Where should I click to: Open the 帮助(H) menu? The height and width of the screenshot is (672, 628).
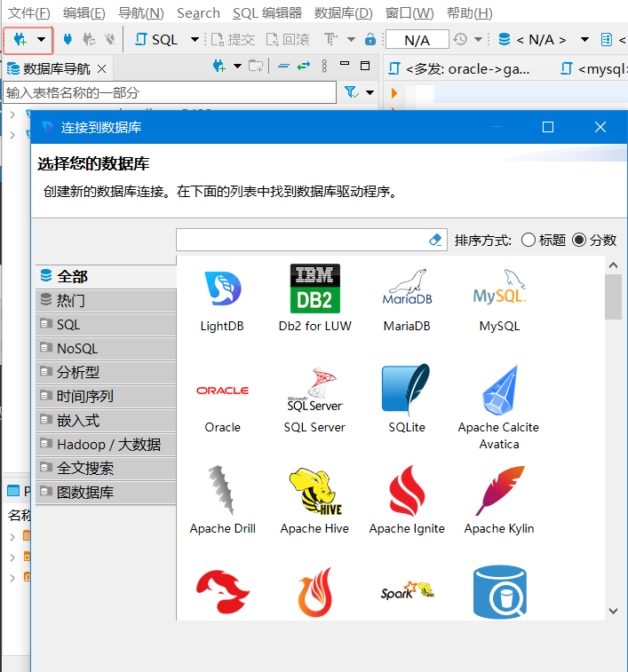[470, 13]
